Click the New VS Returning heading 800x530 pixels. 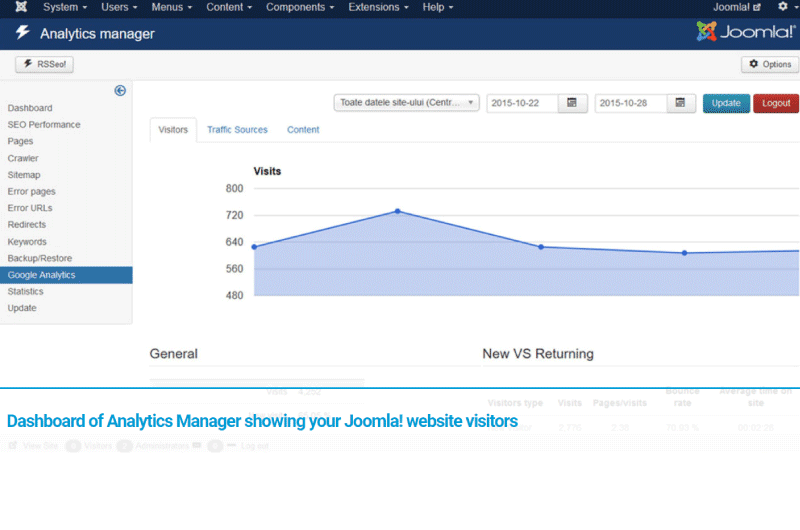point(538,354)
